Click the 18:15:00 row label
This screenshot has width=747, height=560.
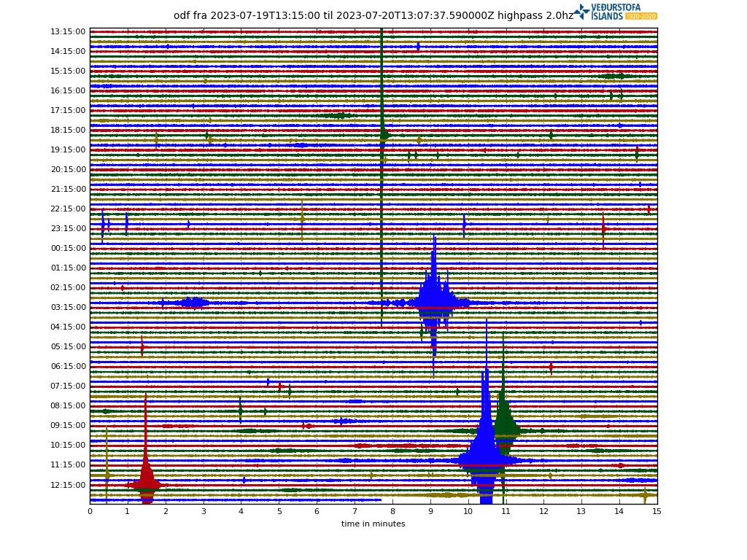(68, 131)
